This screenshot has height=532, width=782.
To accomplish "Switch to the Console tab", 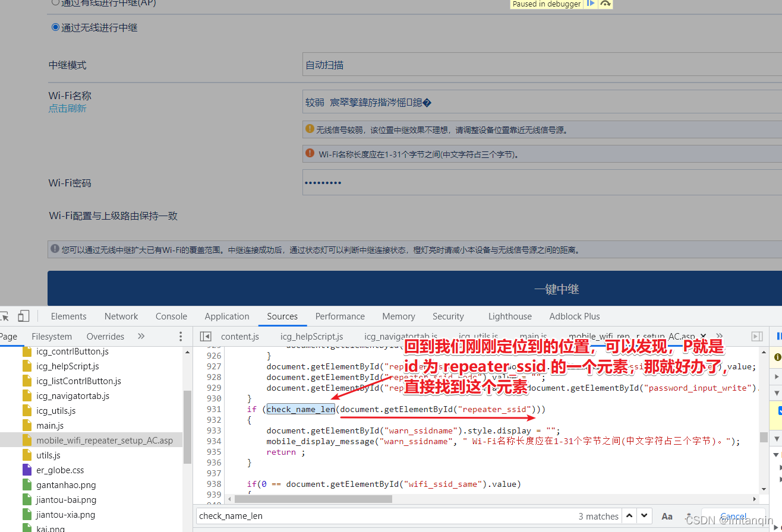I will (x=171, y=316).
